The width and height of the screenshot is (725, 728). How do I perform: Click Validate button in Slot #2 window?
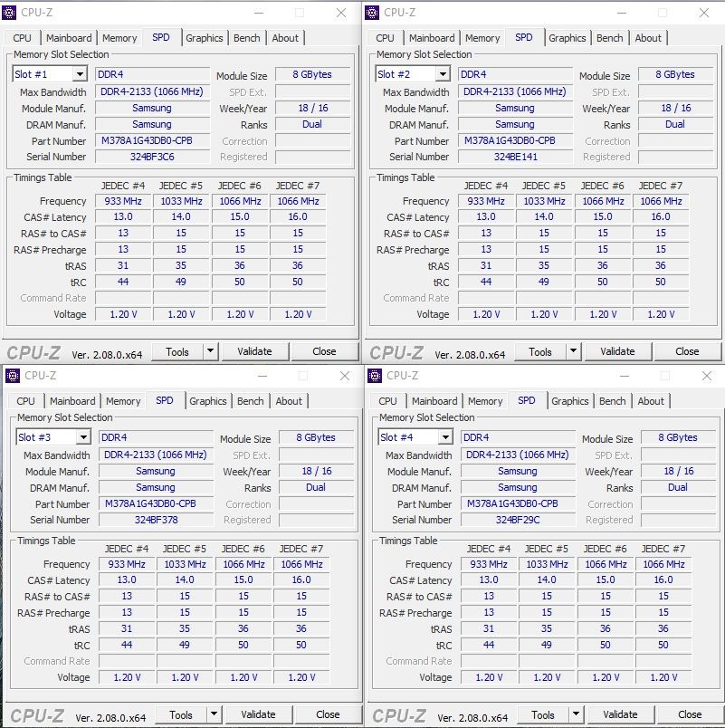[618, 351]
